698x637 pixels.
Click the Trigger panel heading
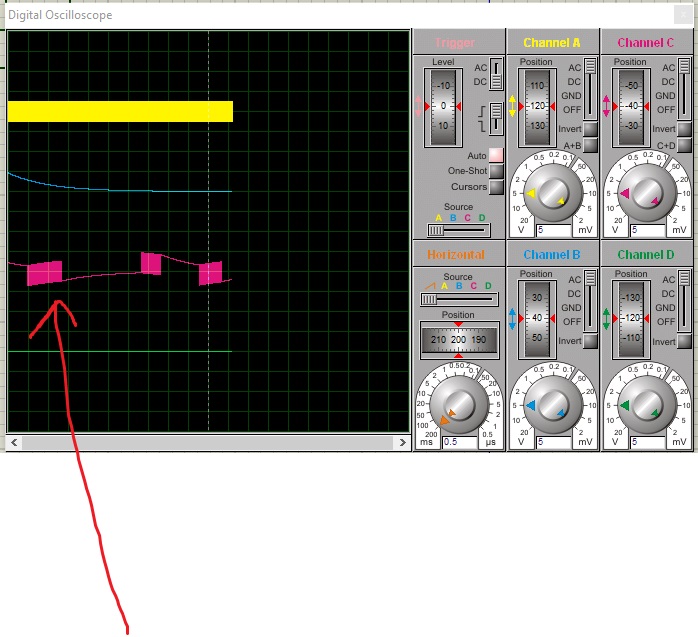pos(455,43)
